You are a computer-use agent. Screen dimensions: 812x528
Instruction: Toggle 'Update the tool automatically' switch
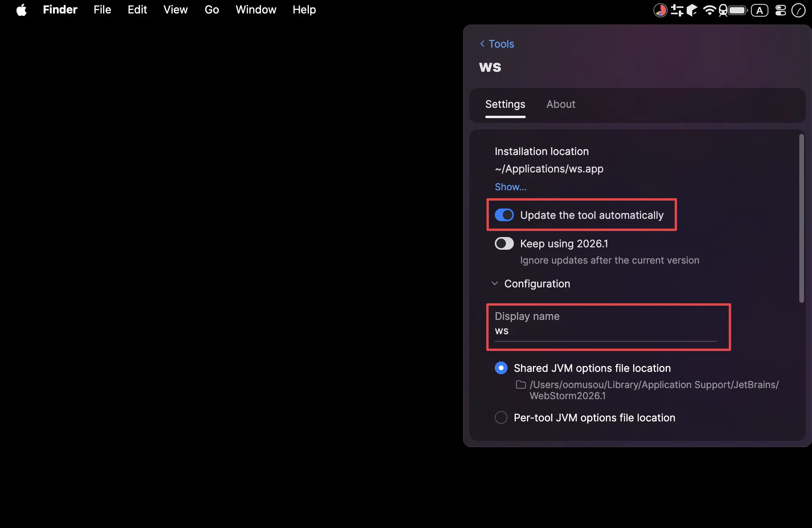(504, 215)
